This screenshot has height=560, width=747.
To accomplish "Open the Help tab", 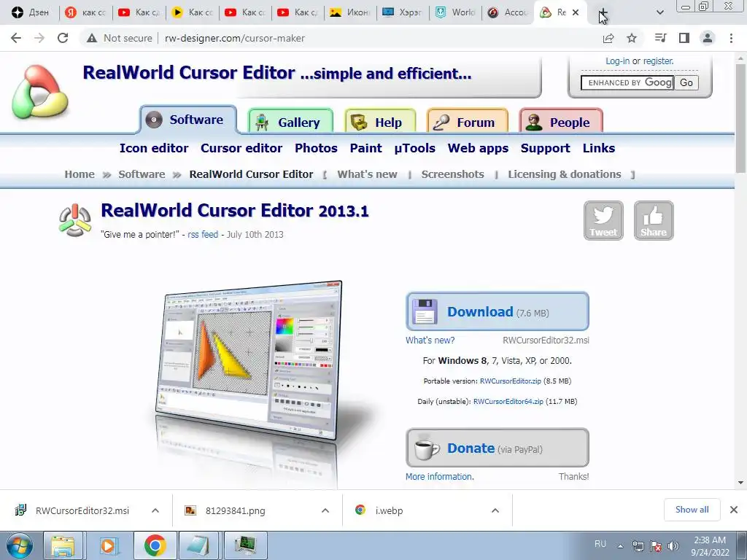I will [380, 122].
